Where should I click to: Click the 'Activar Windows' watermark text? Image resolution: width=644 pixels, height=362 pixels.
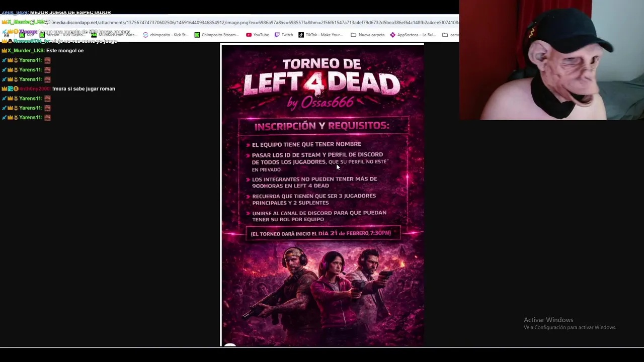pos(548,320)
